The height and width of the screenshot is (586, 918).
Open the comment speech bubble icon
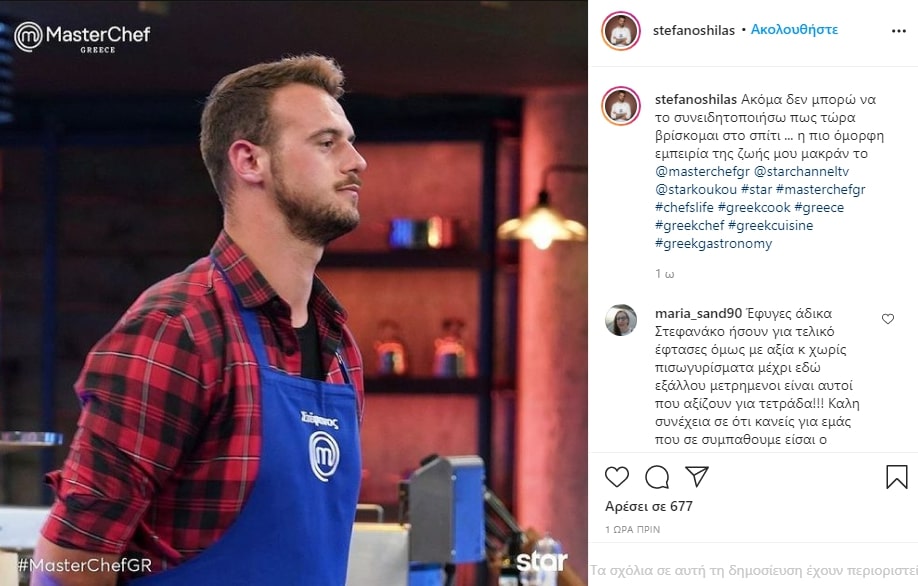point(657,477)
